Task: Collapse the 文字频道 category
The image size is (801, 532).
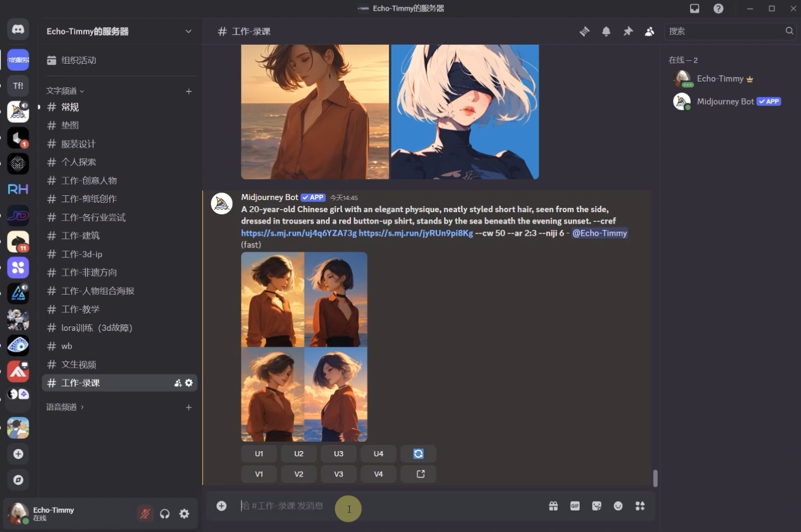Action: click(x=65, y=91)
